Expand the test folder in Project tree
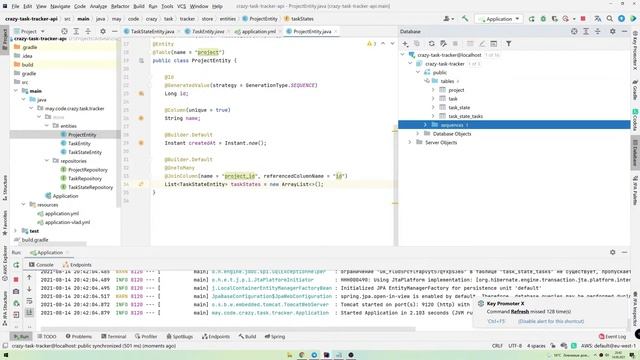The width and height of the screenshot is (640, 360). pos(16,231)
